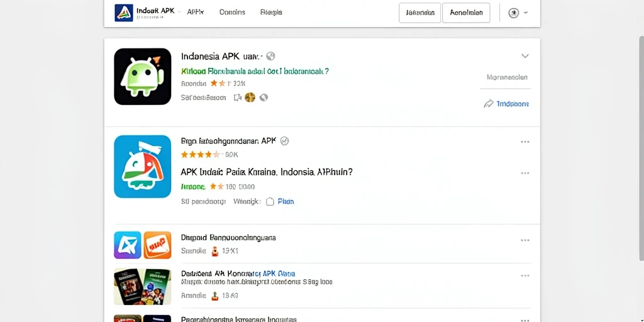Open the green Android robot app icon on black
Viewport: 644px width, 322px height.
143,76
